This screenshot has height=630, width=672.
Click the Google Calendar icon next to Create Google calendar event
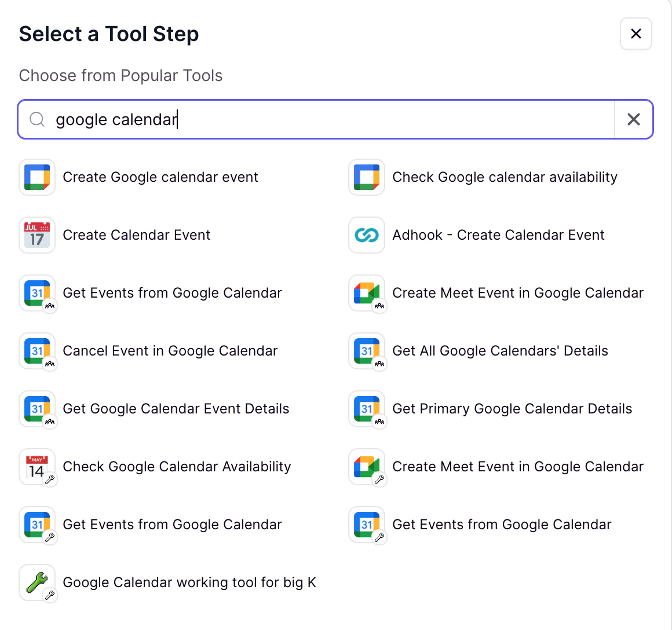coord(36,177)
